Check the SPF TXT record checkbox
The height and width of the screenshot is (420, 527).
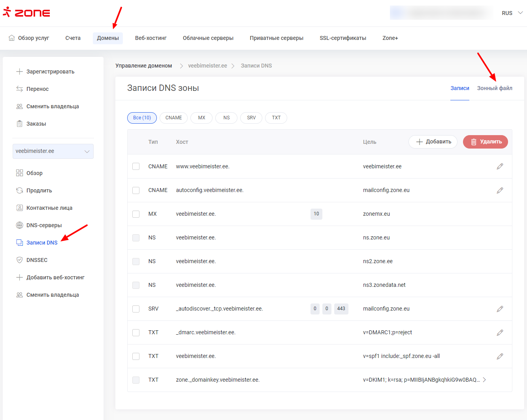click(x=136, y=356)
